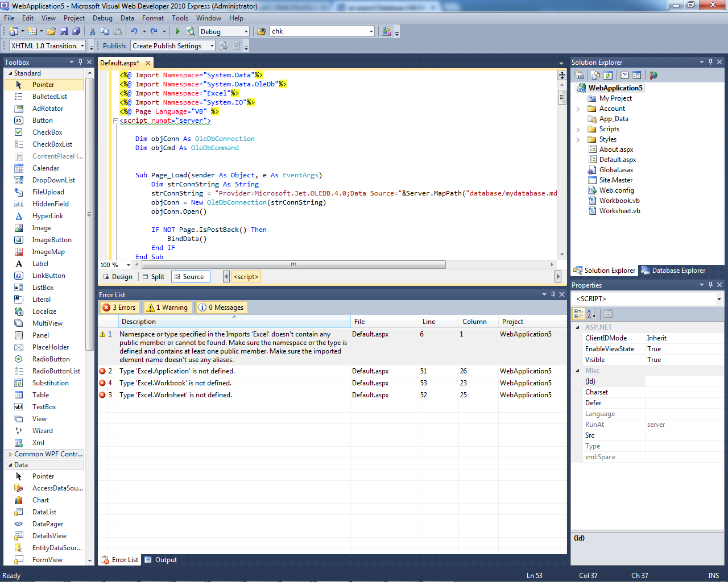The width and height of the screenshot is (728, 582).
Task: Click the Properties icon in Solution Explorer toolbar
Action: tap(579, 75)
